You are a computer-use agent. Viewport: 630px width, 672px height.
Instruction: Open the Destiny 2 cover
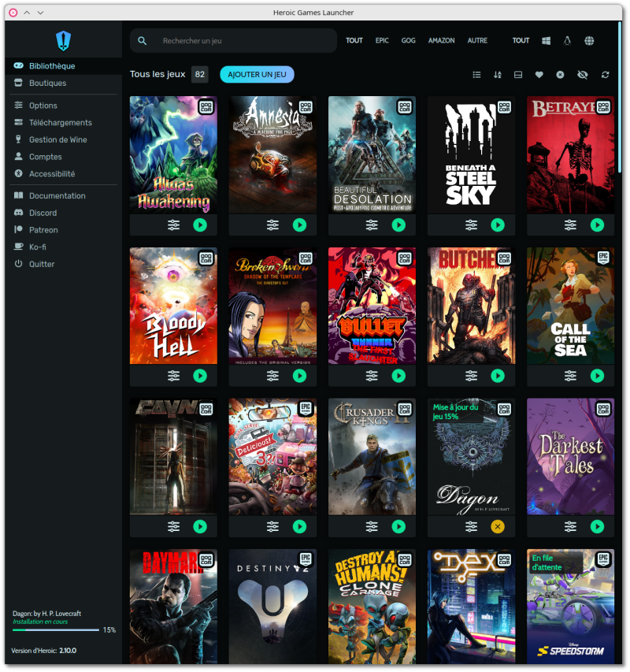(x=272, y=607)
